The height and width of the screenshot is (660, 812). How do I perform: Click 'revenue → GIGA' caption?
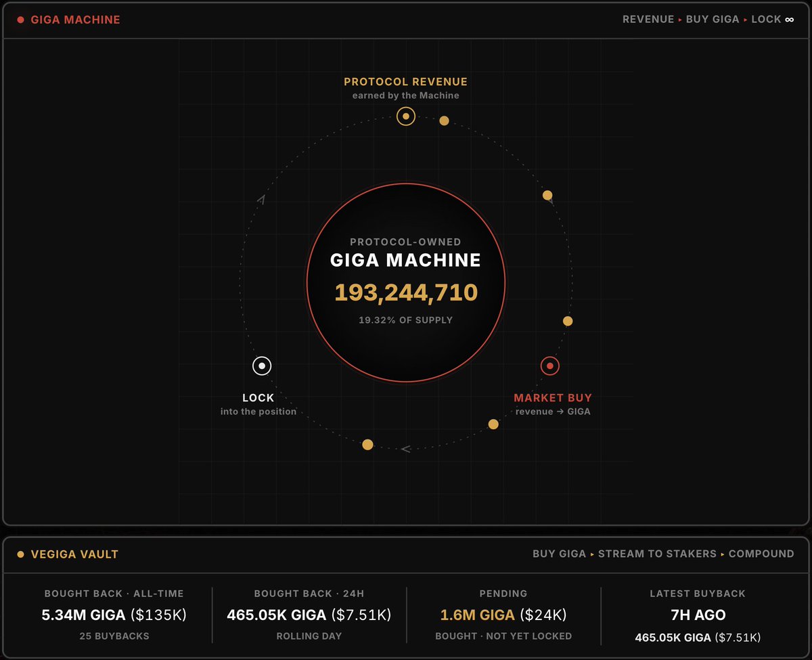tap(553, 412)
